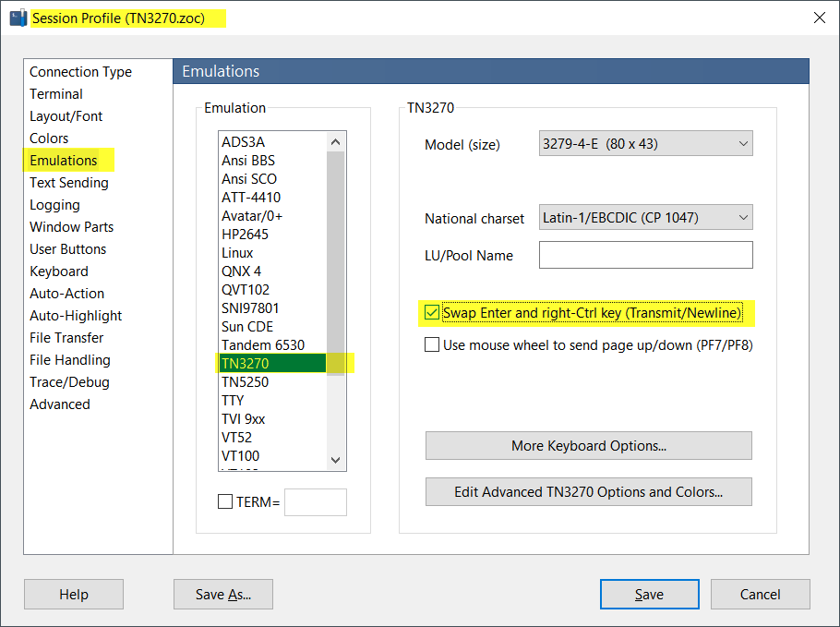840x627 pixels.
Task: Open Auto-Highlight settings
Action: (76, 316)
